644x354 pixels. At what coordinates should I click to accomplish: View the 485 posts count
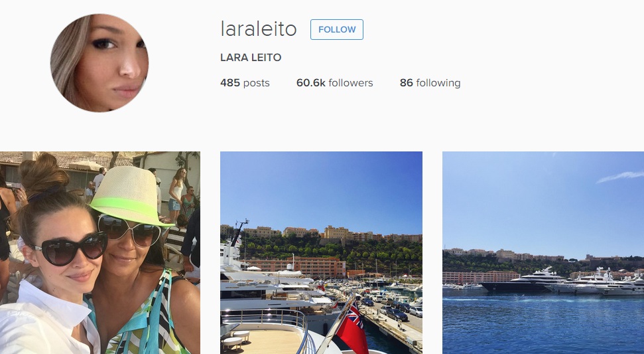coord(245,82)
